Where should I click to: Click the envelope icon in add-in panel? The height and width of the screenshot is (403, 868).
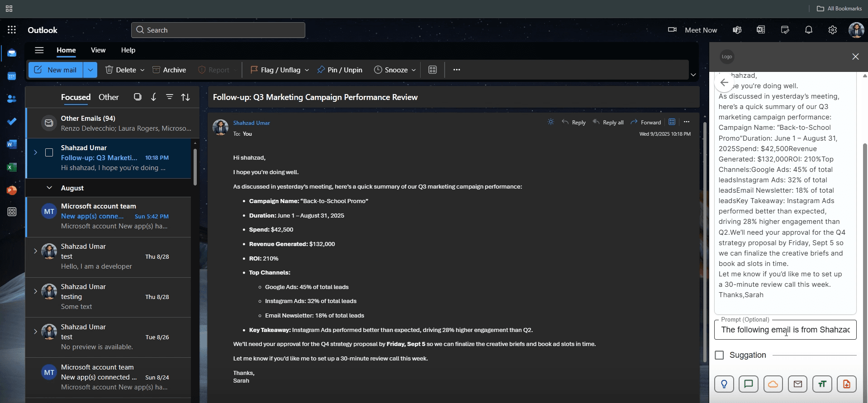(x=797, y=384)
